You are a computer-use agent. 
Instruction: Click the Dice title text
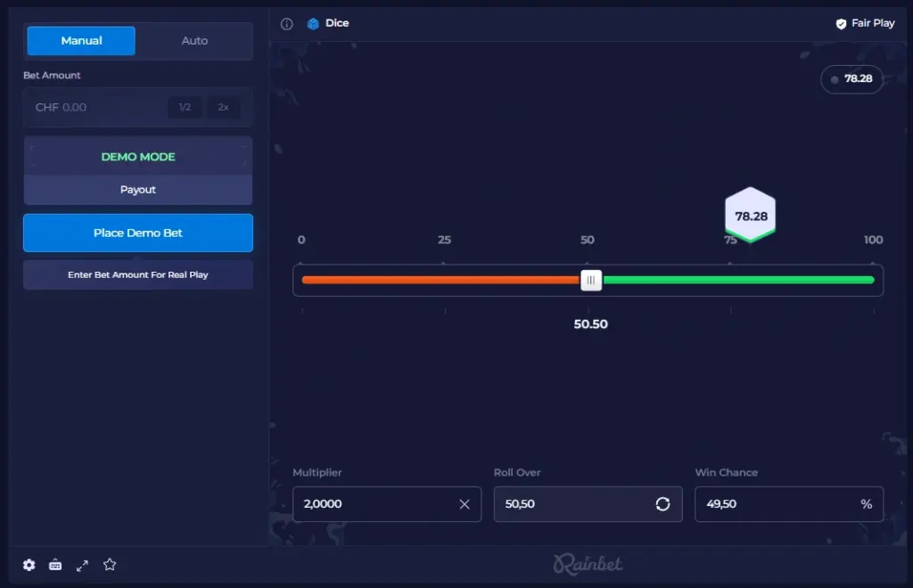337,23
